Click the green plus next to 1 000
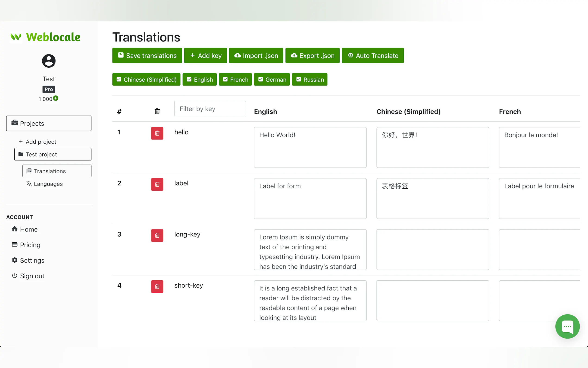The width and height of the screenshot is (588, 368). point(56,98)
